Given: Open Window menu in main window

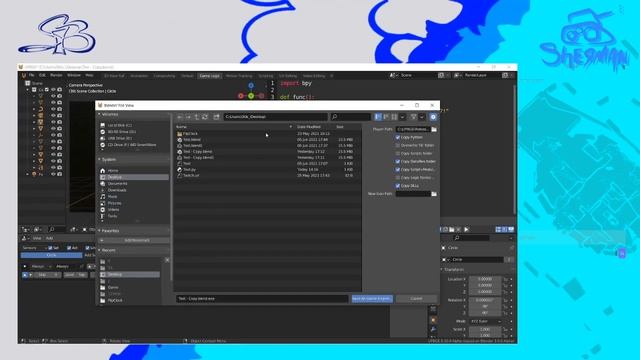Looking at the screenshot, I should click(74, 76).
